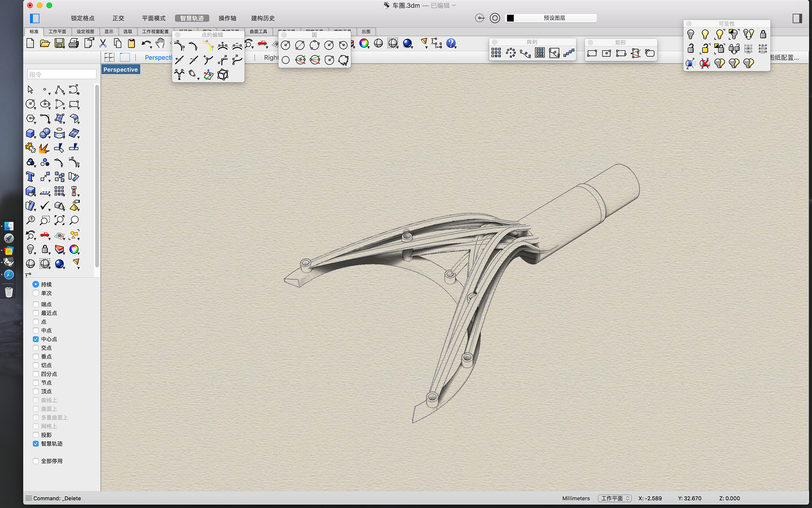Image resolution: width=812 pixels, height=508 pixels.
Task: Enable the 端点 endpoint snap checkbox
Action: click(x=36, y=304)
